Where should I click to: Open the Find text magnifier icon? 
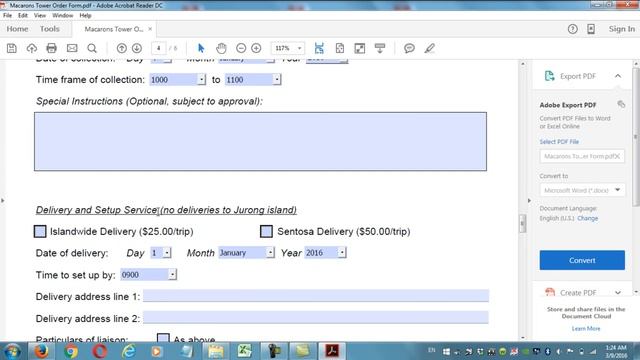point(92,48)
